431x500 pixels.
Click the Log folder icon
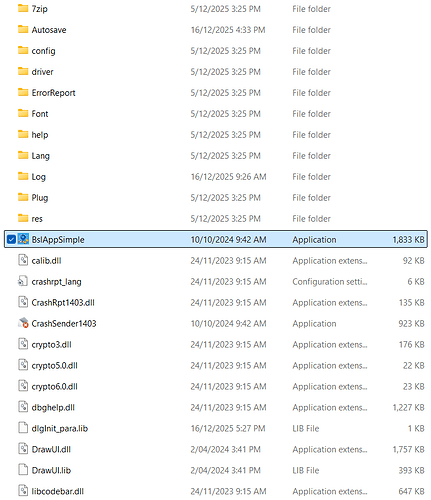pyautogui.click(x=23, y=176)
